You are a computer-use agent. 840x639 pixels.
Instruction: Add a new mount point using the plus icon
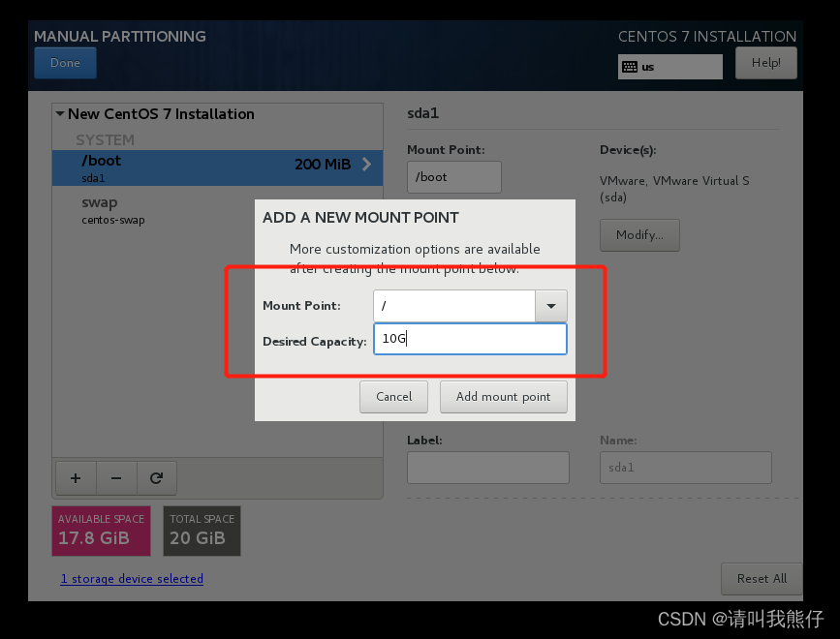coord(75,477)
